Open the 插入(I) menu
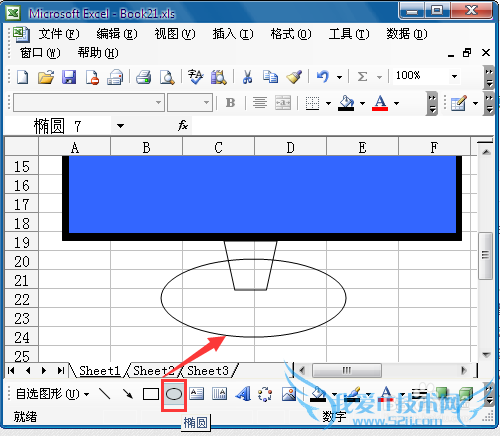This screenshot has width=500, height=436. [233, 34]
